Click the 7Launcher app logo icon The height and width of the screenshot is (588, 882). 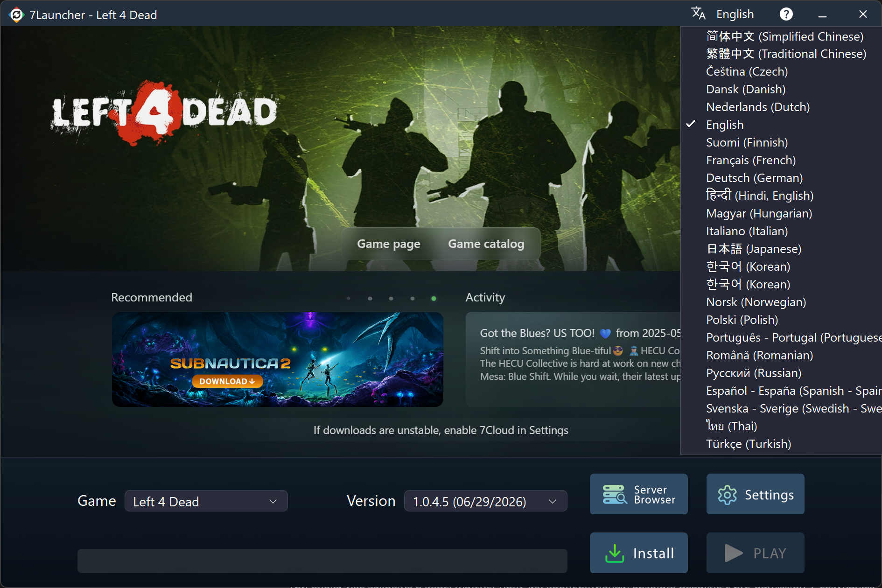[x=16, y=15]
